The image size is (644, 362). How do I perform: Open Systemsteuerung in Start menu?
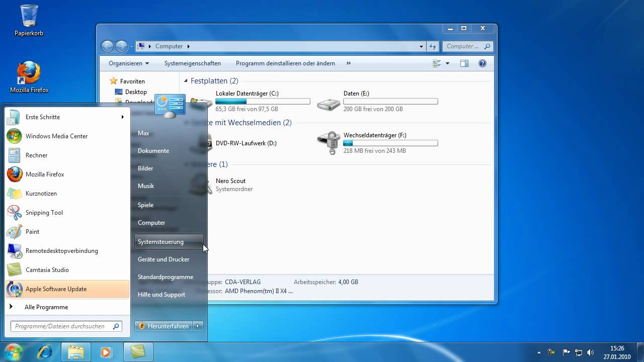169,242
